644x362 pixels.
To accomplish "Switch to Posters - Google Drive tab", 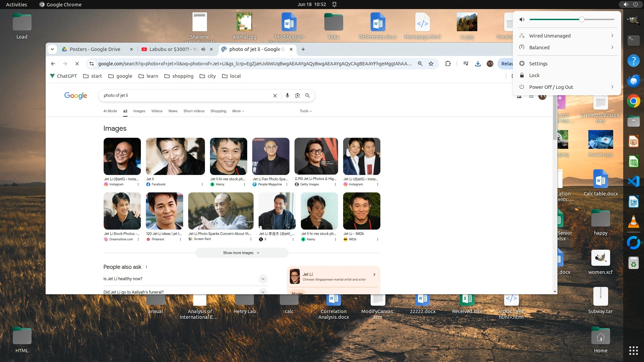I will (x=95, y=49).
